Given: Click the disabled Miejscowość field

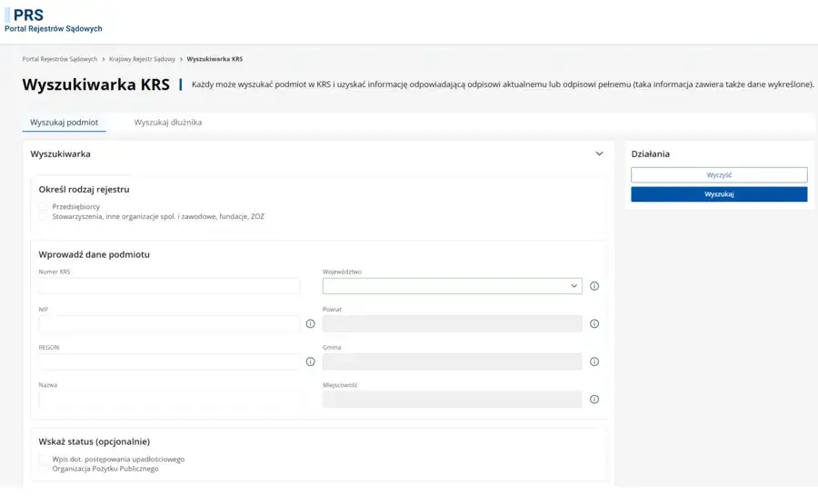Looking at the screenshot, I should pyautogui.click(x=453, y=400).
